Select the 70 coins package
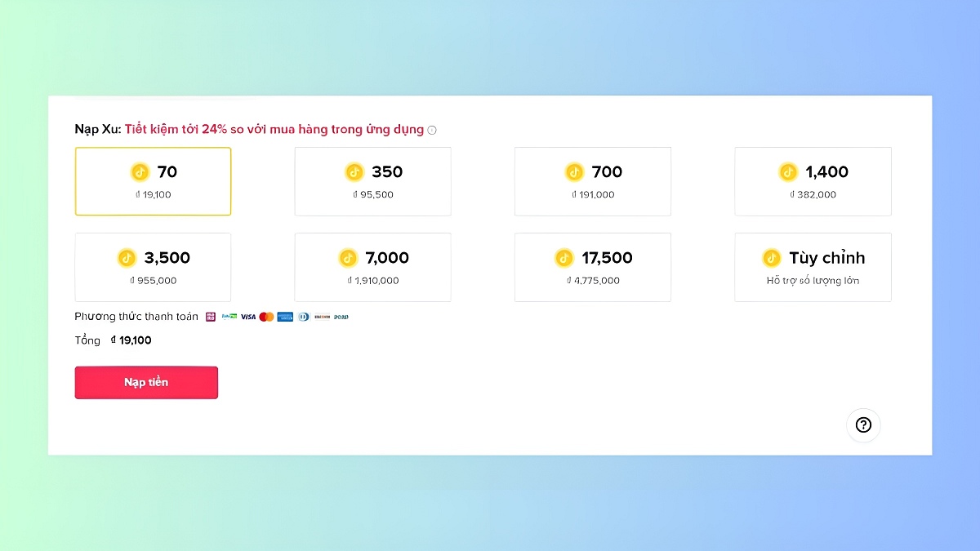Viewport: 980px width, 551px height. tap(153, 181)
